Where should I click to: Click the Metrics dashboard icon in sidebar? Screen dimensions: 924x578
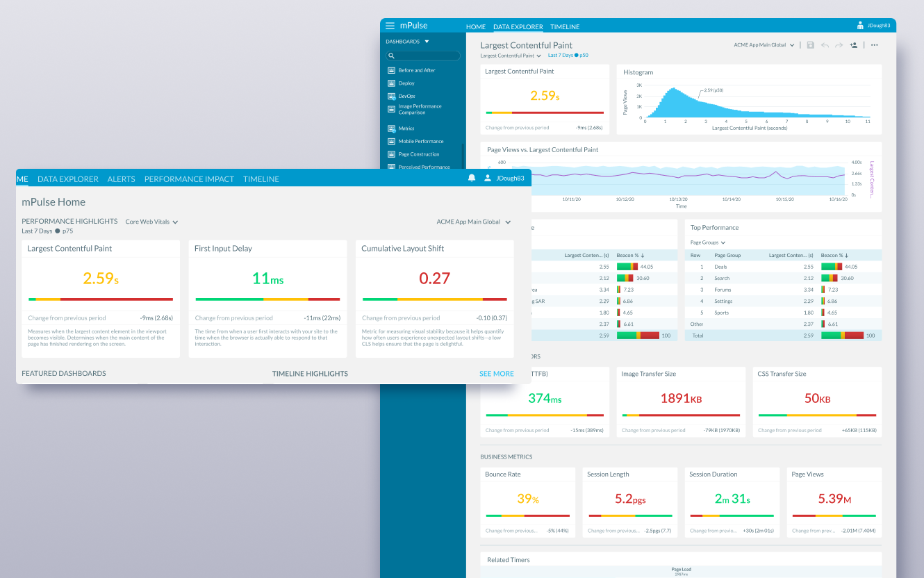click(391, 129)
